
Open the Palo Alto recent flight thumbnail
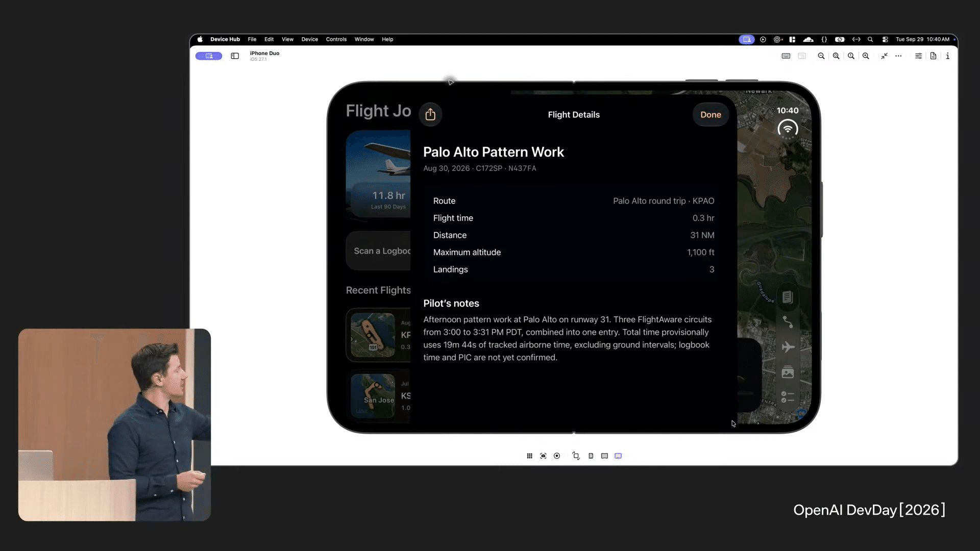coord(373,335)
